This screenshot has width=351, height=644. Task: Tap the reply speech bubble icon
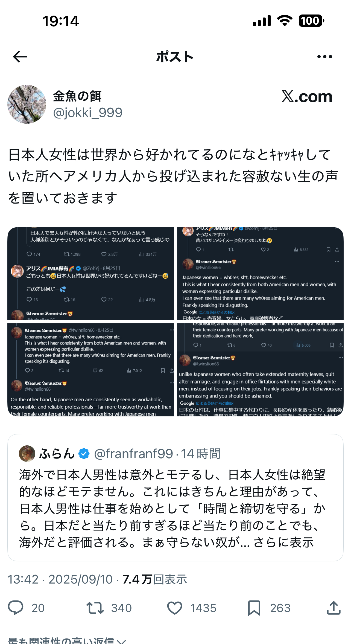(x=16, y=608)
